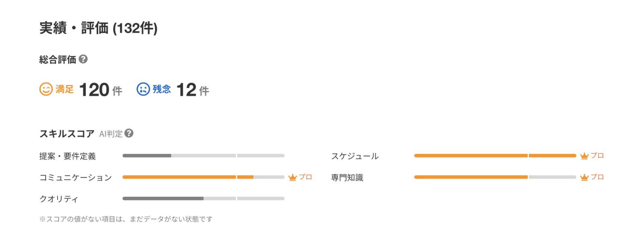Screen dimensions: 644x246
Task: Click the 実績・評価 (132件) heading
Action: tap(99, 28)
